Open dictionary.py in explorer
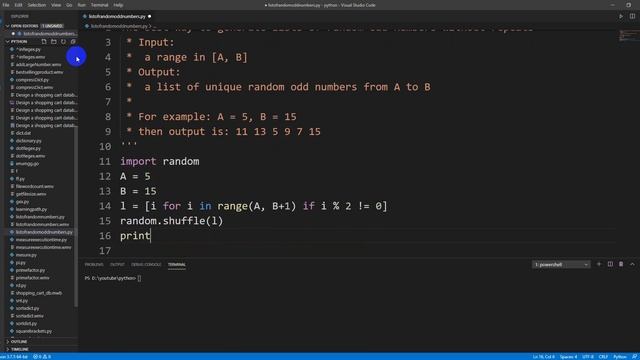 (x=29, y=141)
